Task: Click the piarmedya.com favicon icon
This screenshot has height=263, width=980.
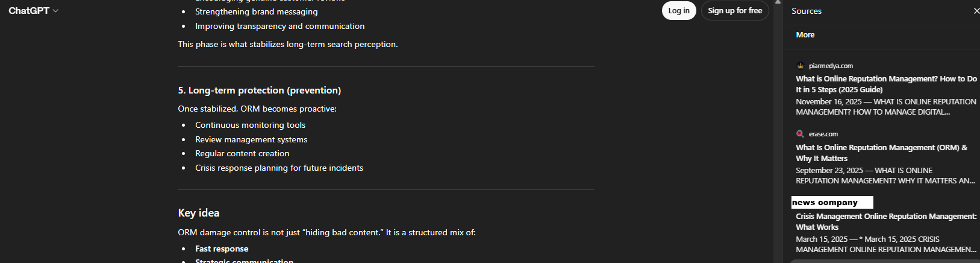Action: (800, 66)
